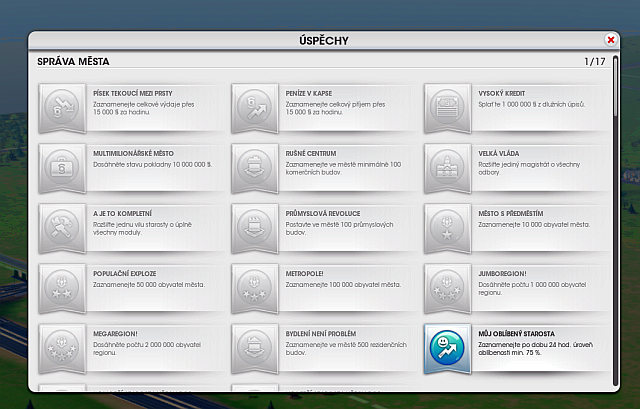Click the Metropole! title text
Viewport: 640px width, 409px height.
[304, 273]
